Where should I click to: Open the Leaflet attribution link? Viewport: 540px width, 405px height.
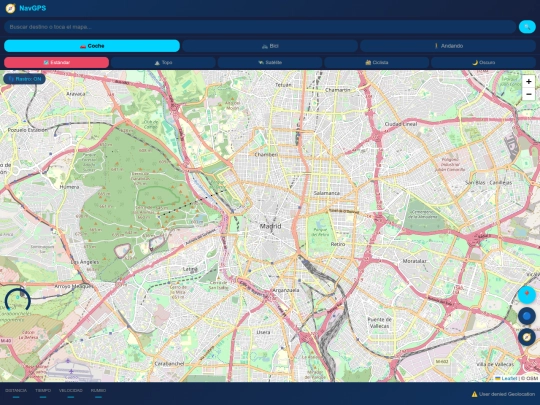coord(509,378)
